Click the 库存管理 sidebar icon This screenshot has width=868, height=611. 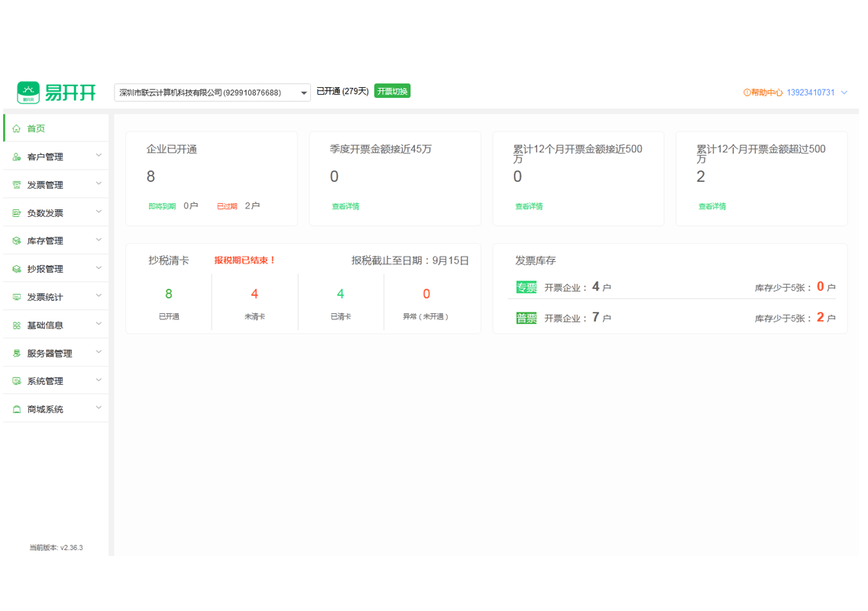coord(17,241)
